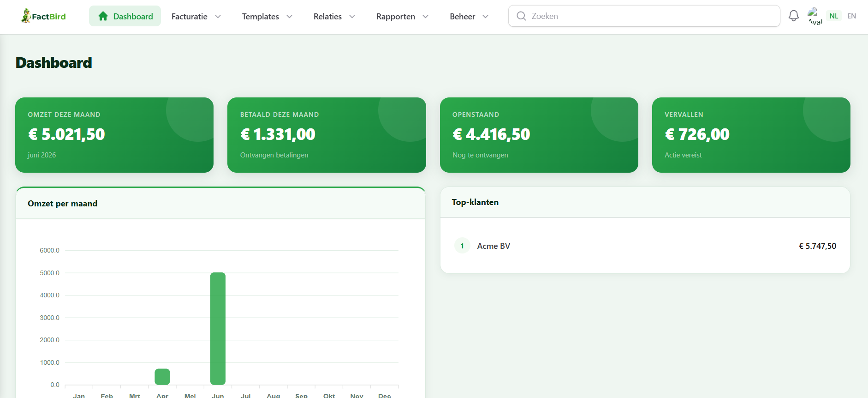Select the Acme BV top customer row
Viewport: 868px width, 398px height.
click(645, 246)
